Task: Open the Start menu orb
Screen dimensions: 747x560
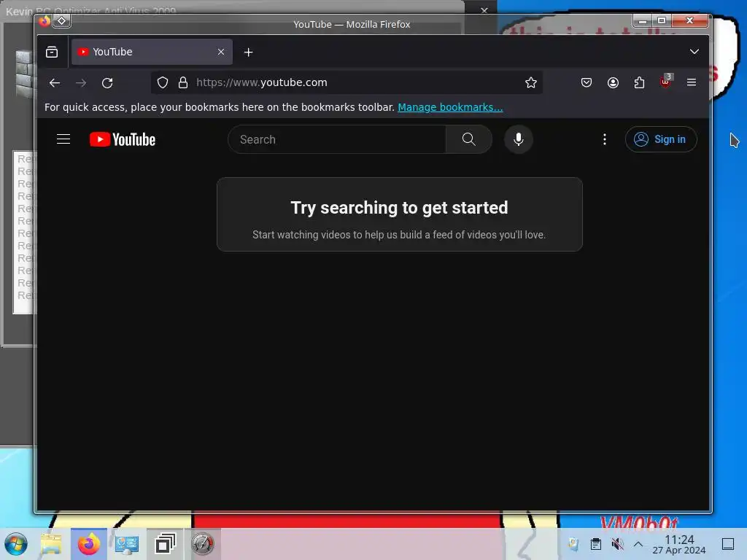Action: (x=16, y=544)
